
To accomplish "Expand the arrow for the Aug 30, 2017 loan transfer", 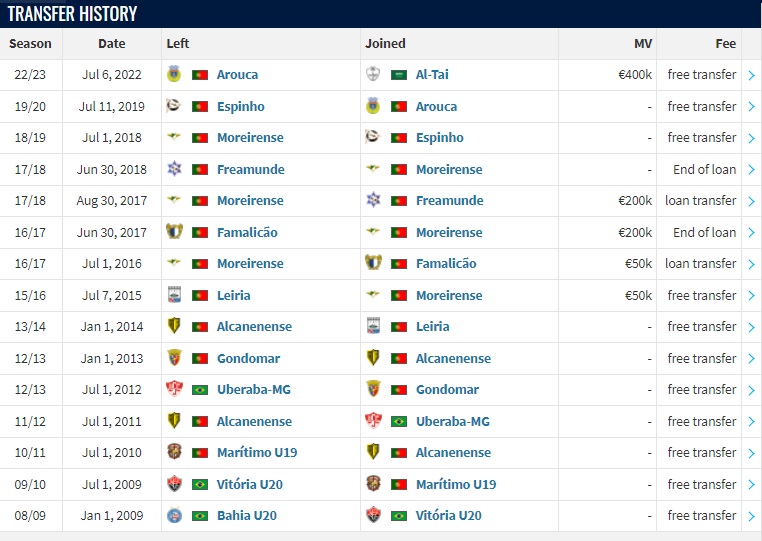I will [751, 201].
